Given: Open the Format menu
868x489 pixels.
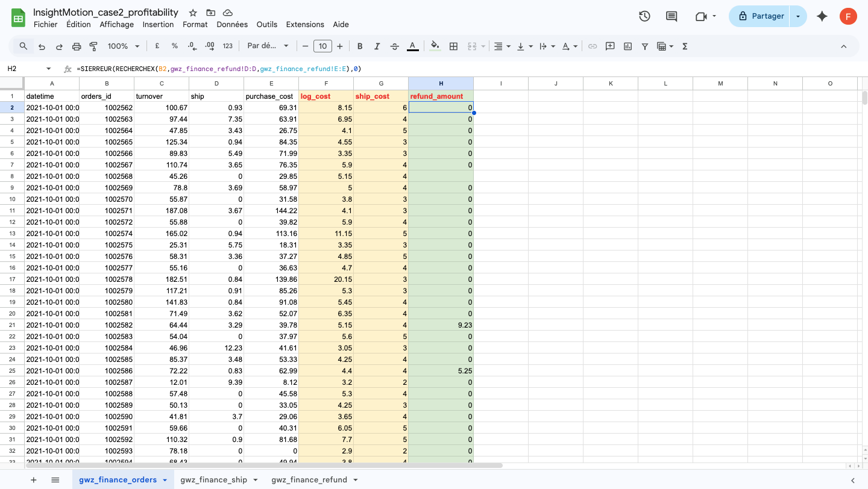Looking at the screenshot, I should [x=195, y=24].
